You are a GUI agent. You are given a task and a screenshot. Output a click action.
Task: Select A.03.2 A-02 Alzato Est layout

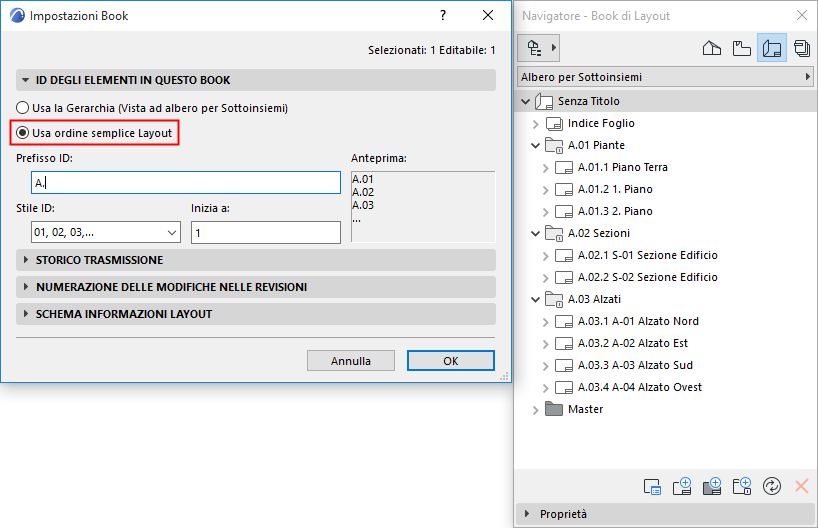(x=633, y=343)
